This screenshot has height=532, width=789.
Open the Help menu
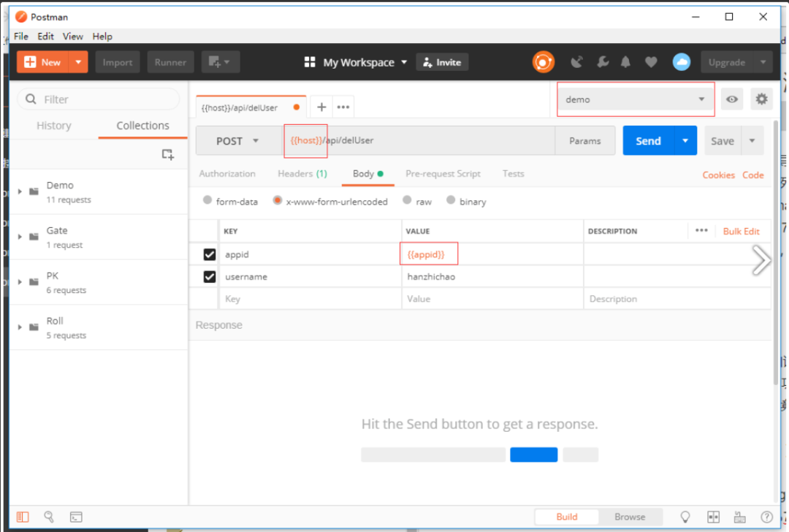tap(102, 37)
